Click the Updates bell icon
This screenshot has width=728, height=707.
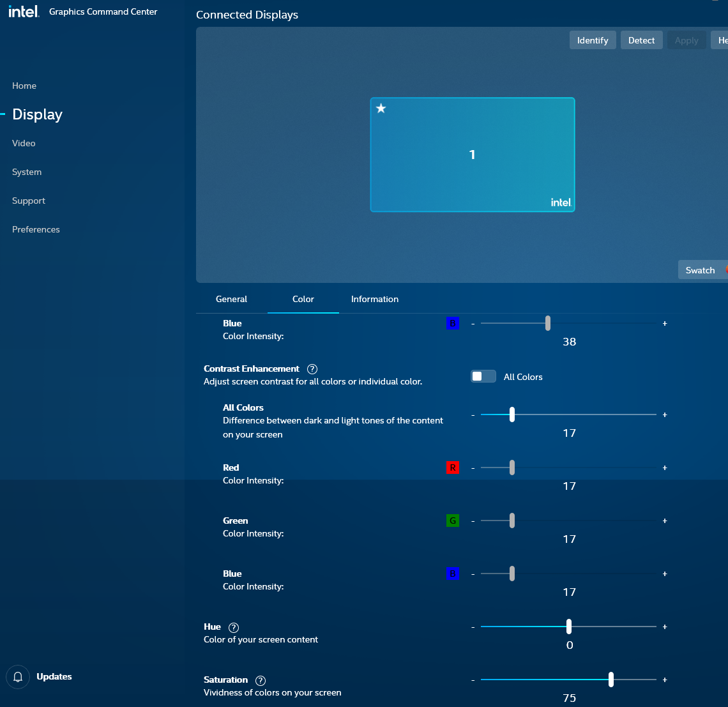click(x=18, y=677)
